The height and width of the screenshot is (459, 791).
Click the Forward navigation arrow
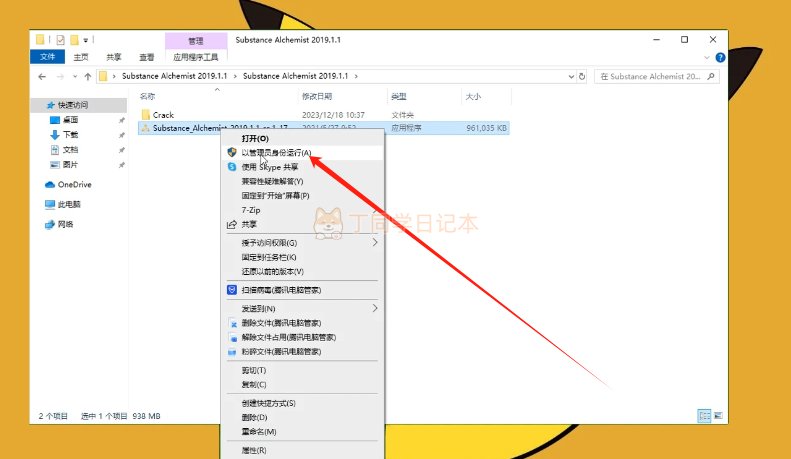[x=60, y=77]
